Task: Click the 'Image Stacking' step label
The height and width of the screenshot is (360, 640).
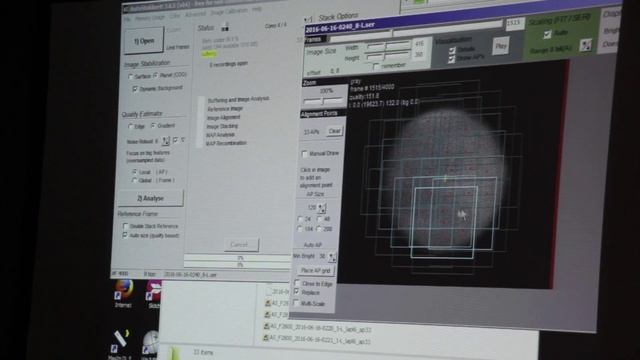Action: coord(222,126)
